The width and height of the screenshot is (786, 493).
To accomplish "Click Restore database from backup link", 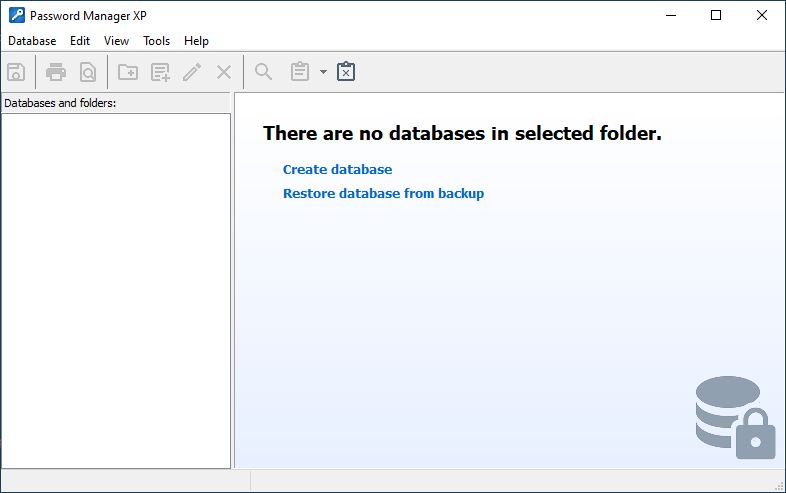I will (x=383, y=194).
